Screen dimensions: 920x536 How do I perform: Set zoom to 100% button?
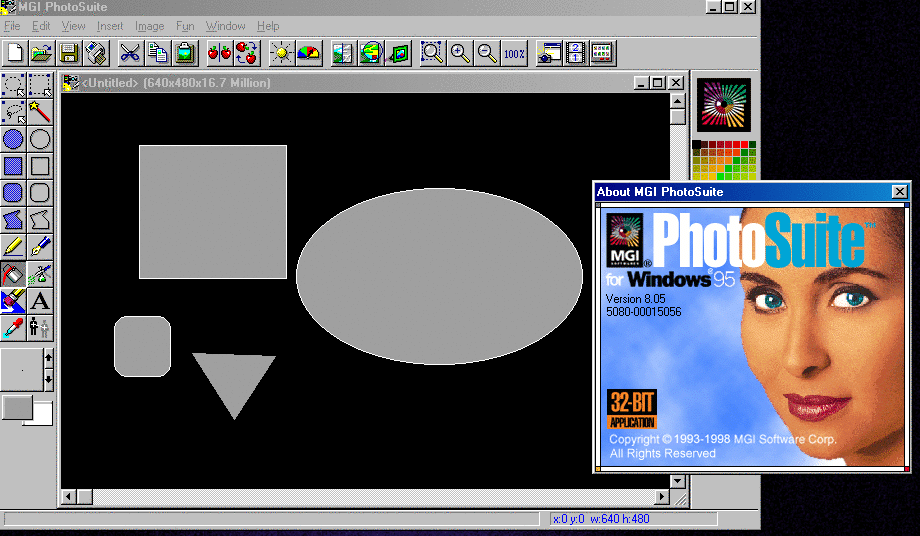514,53
